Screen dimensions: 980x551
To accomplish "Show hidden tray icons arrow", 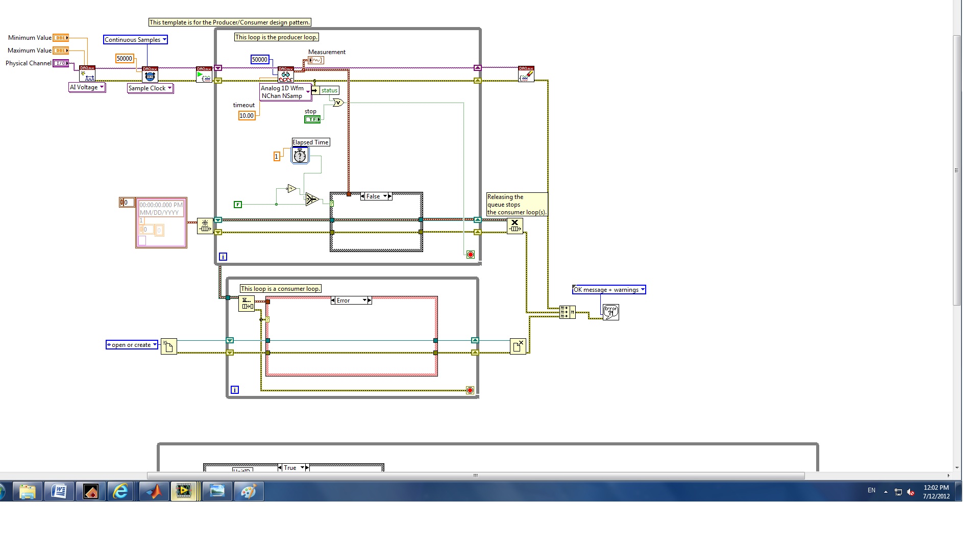I will (x=886, y=492).
